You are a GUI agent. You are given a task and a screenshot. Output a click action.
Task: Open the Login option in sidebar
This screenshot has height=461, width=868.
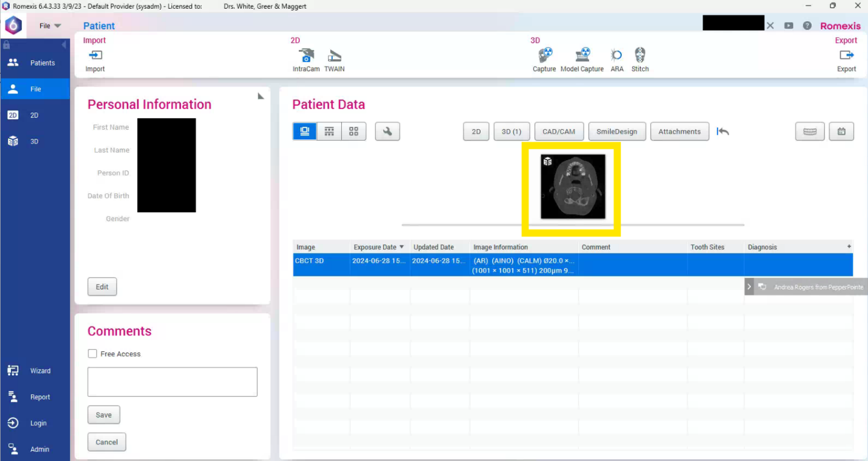35,423
